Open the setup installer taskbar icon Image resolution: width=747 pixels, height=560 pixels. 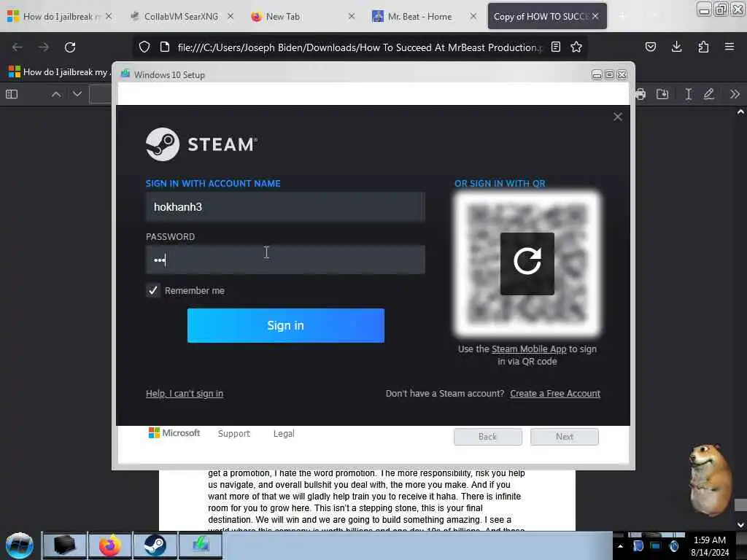(x=201, y=545)
